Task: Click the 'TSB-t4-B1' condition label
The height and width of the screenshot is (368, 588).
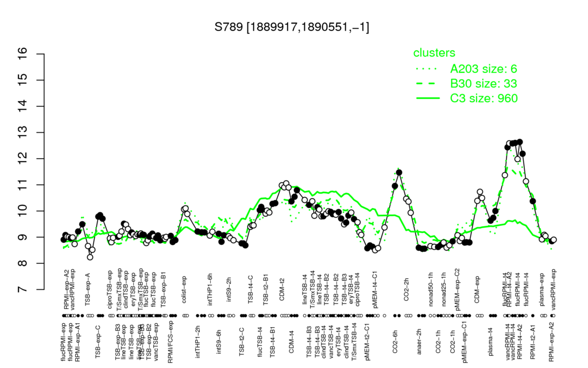Action: pyautogui.click(x=273, y=340)
